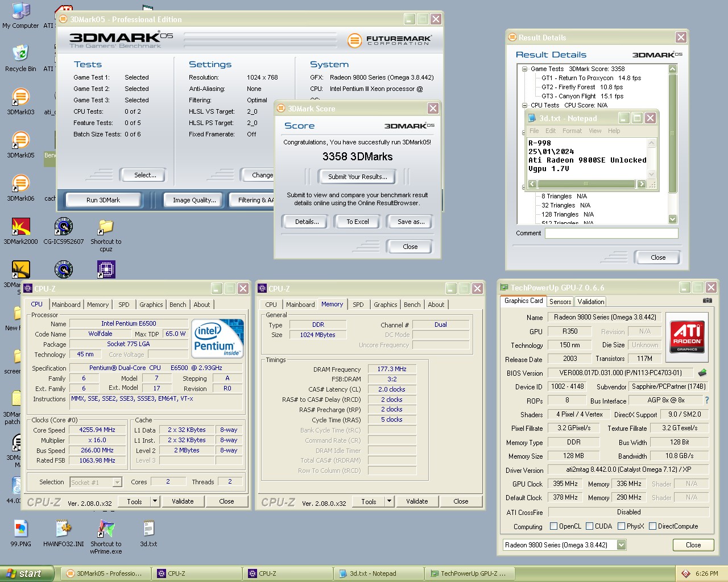Viewport: 728px width, 582px height.
Task: Click Result Details scroll down arrow
Action: pyautogui.click(x=673, y=219)
